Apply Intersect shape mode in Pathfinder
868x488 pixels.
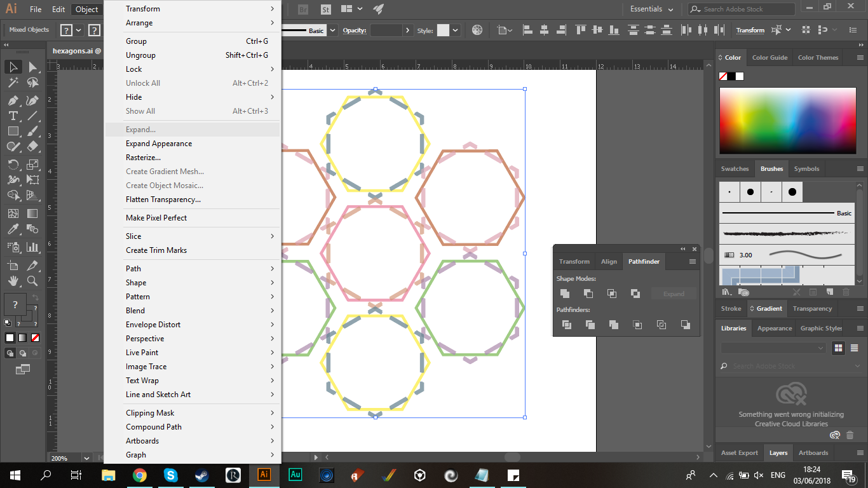[612, 294]
